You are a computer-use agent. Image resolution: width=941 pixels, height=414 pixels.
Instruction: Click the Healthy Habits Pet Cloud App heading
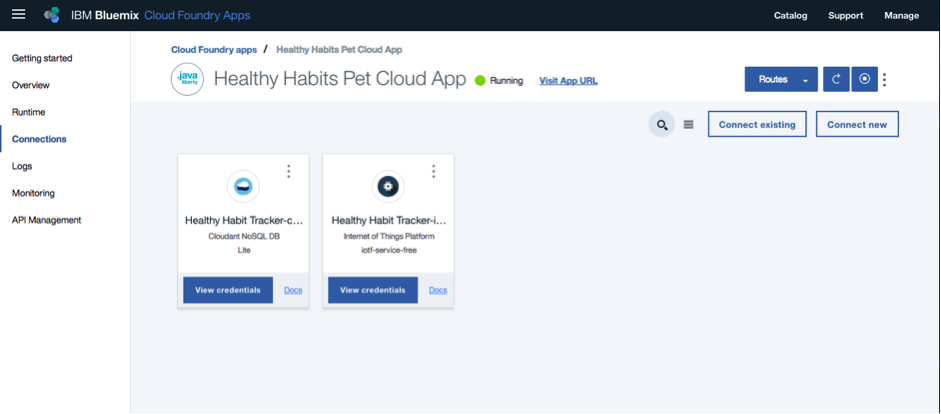pyautogui.click(x=340, y=79)
